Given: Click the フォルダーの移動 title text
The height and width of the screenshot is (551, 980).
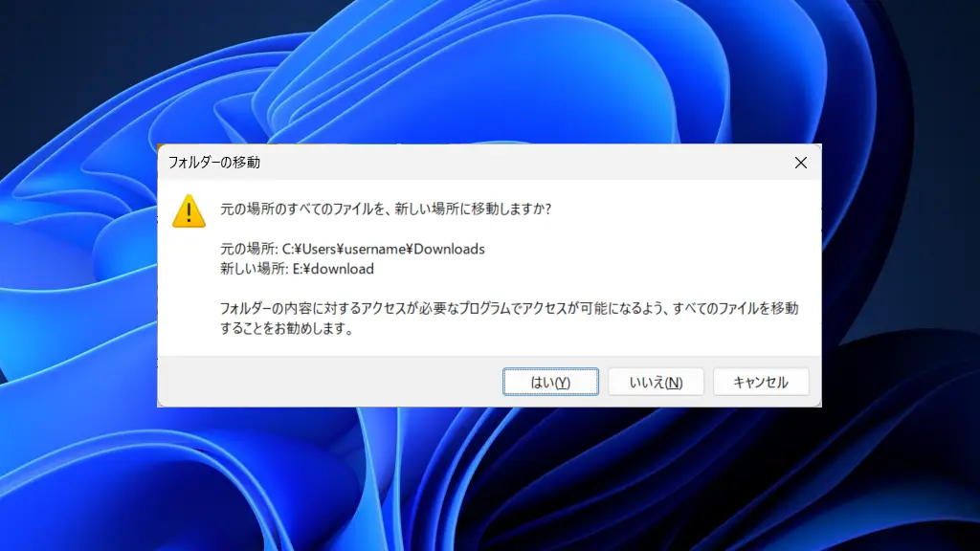Looking at the screenshot, I should (x=213, y=163).
